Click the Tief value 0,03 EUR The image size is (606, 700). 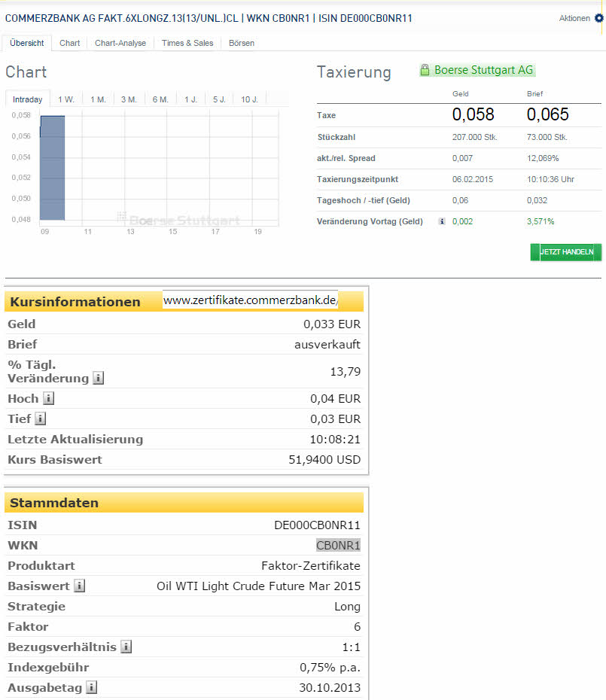pos(336,418)
